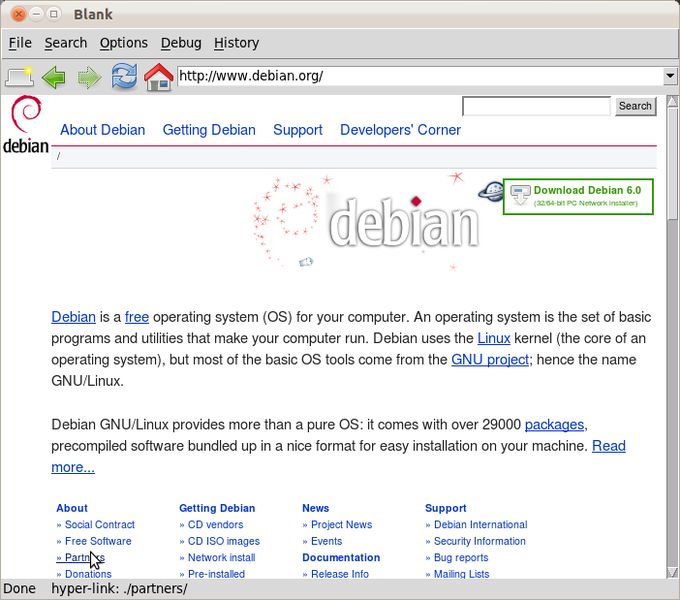Click the URL address field
The height and width of the screenshot is (600, 680).
pos(420,76)
